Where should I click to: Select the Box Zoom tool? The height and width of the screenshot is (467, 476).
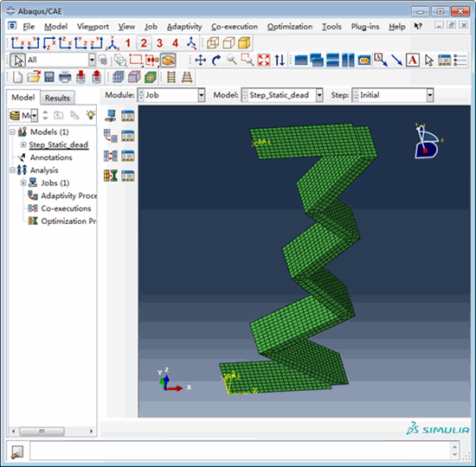point(248,60)
